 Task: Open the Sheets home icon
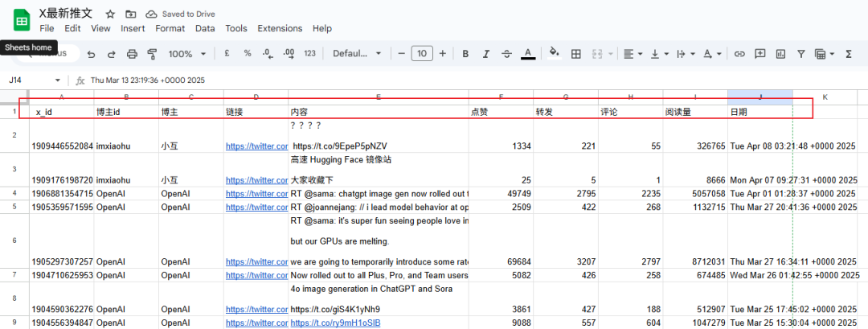pyautogui.click(x=22, y=21)
